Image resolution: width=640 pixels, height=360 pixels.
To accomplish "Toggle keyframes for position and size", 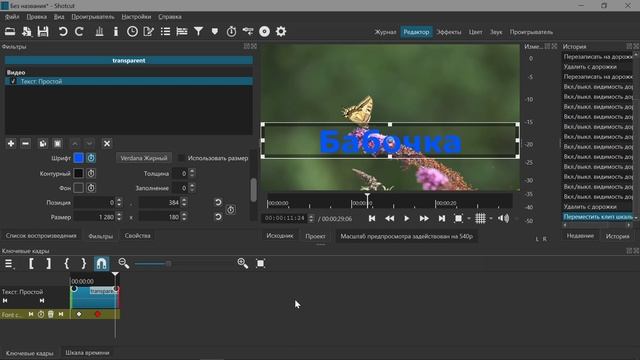I will coord(231,210).
